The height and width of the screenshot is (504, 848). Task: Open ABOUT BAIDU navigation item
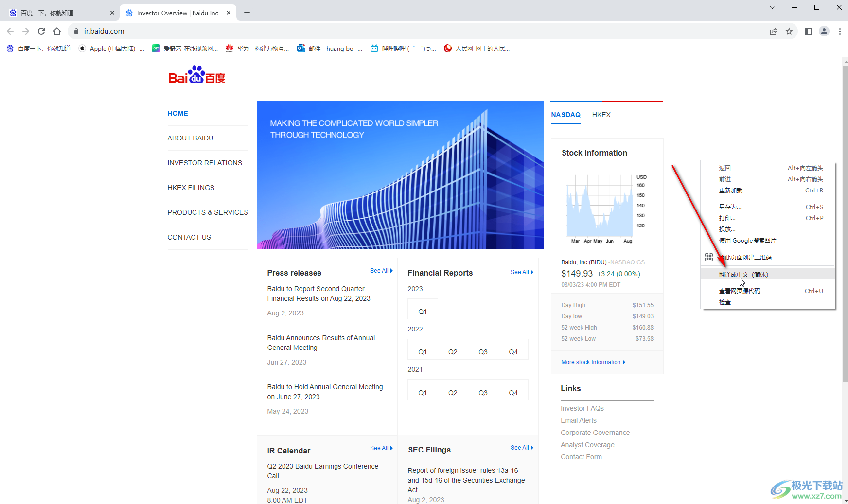[190, 138]
